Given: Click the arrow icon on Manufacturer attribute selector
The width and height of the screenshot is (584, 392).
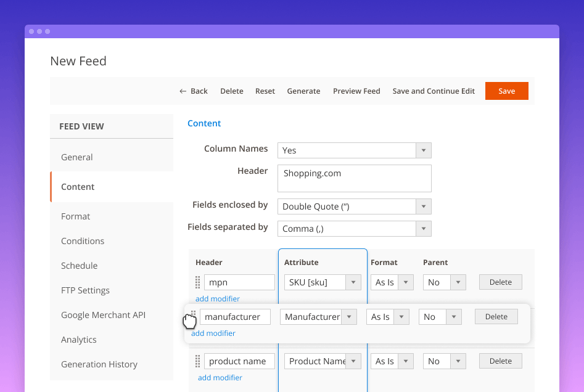Looking at the screenshot, I should 350,316.
